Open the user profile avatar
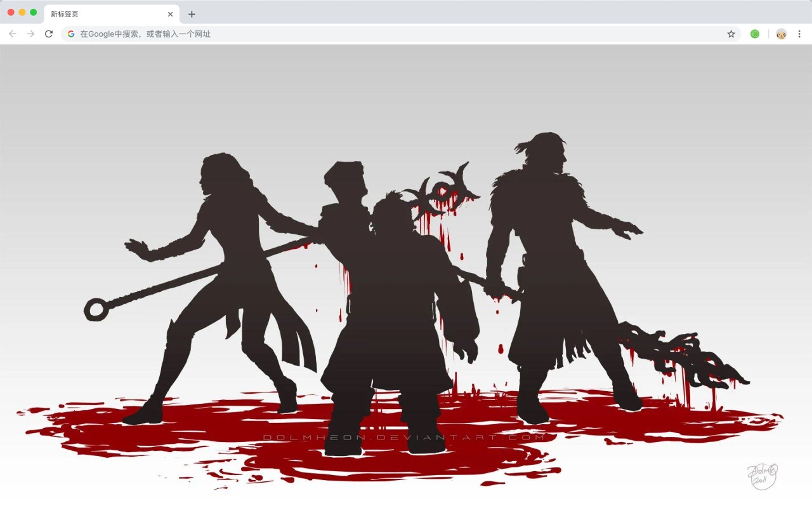This screenshot has width=812, height=508. pyautogui.click(x=781, y=34)
